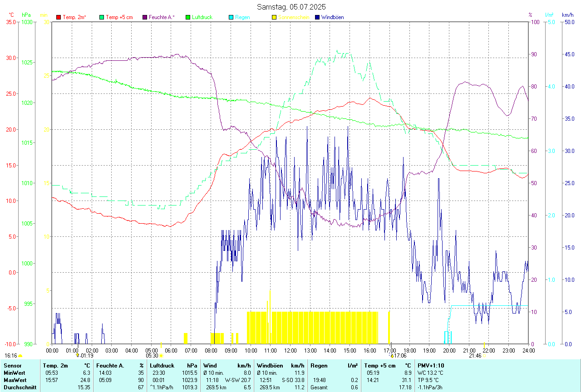Screen dimensions: 581x392
Task: Select the Durchschnitt row label
Action: click(18, 387)
